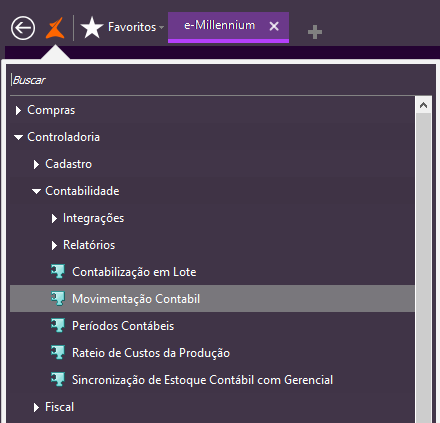Open the Favoritos dropdown arrow
This screenshot has width=440, height=423.
[161, 27]
